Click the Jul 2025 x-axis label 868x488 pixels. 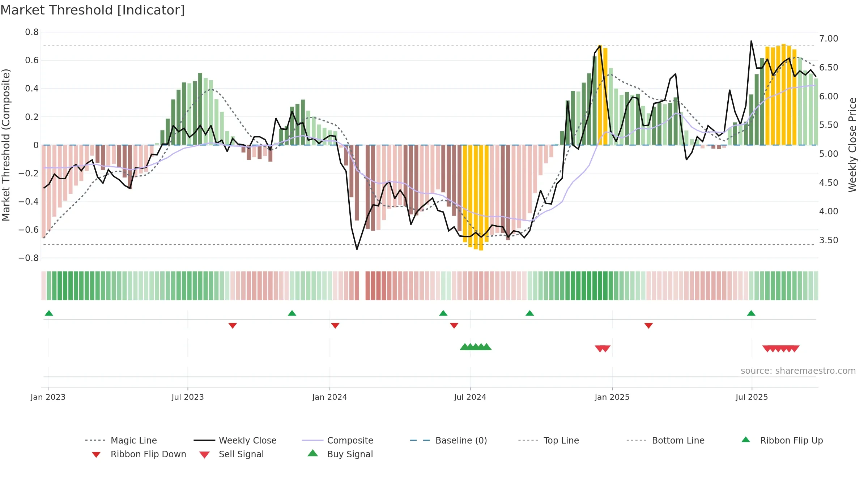tap(752, 397)
